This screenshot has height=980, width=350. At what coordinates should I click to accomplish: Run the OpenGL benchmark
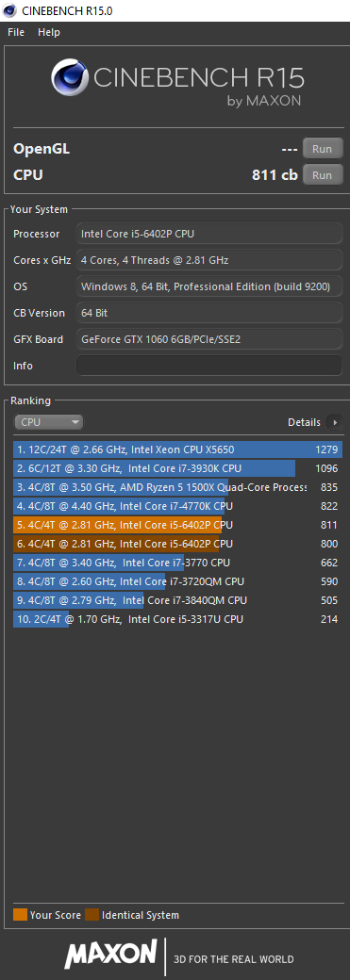(323, 149)
